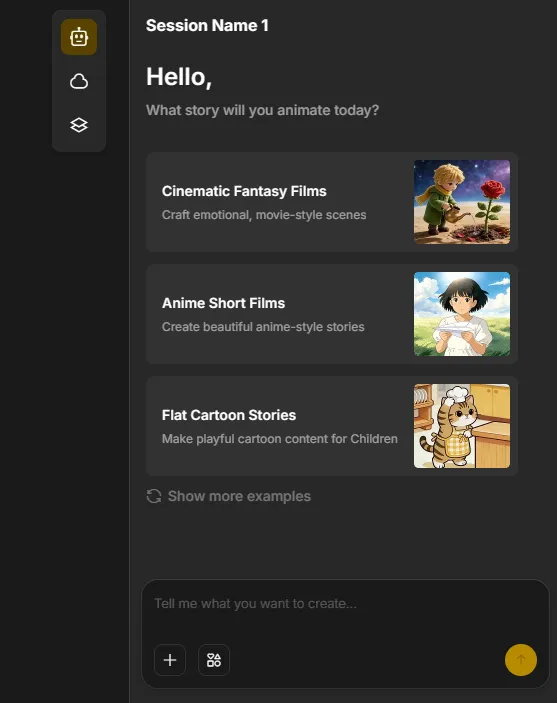Click 'What story will you animate today?' subtitle
Image resolution: width=557 pixels, height=703 pixels.
coord(262,110)
